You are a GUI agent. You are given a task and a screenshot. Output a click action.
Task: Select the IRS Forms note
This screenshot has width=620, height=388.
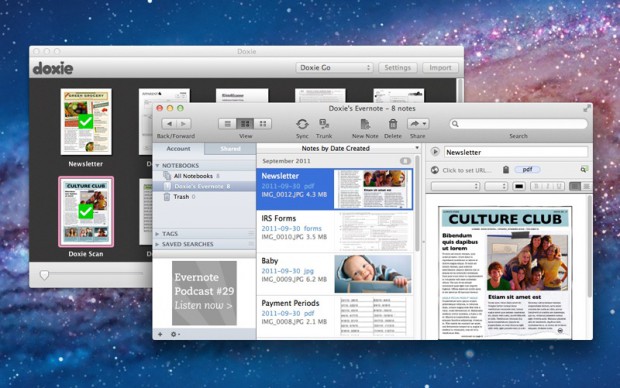[335, 231]
